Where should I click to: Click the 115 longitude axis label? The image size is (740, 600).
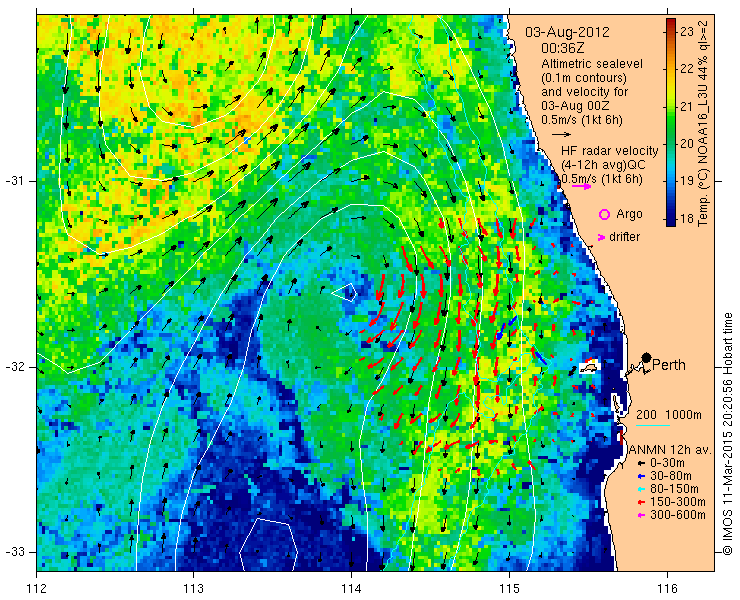(509, 589)
